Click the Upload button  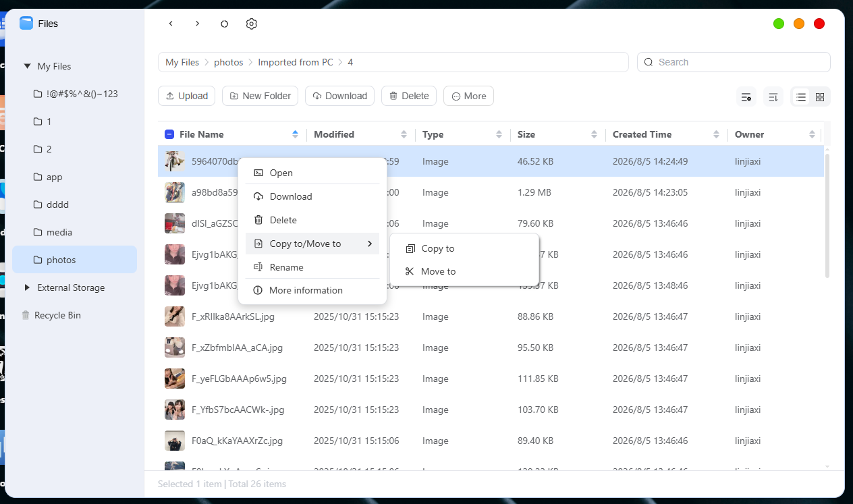pos(187,96)
